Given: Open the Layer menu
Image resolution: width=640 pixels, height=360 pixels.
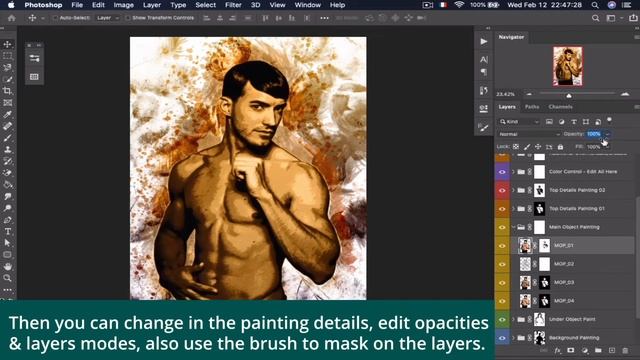Looking at the screenshot, I should (152, 5).
